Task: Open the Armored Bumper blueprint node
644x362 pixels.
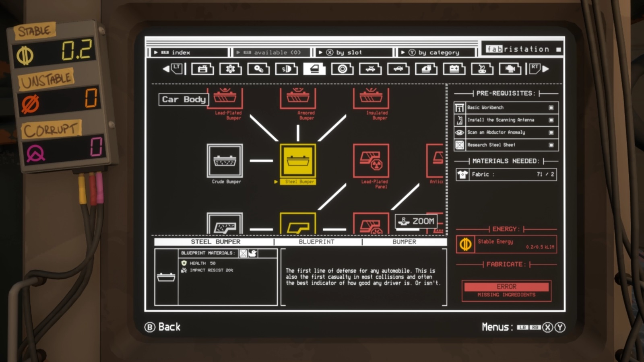Action: pos(298,99)
